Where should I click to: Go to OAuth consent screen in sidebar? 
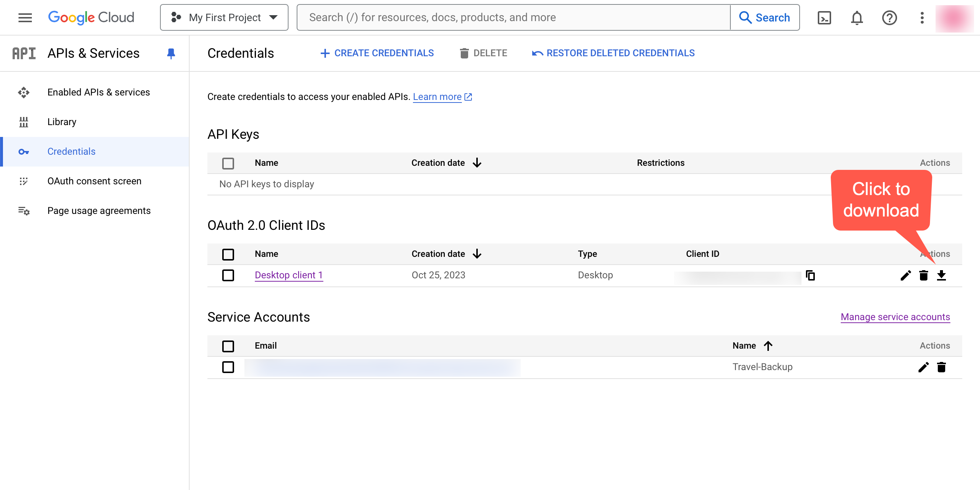pyautogui.click(x=94, y=181)
